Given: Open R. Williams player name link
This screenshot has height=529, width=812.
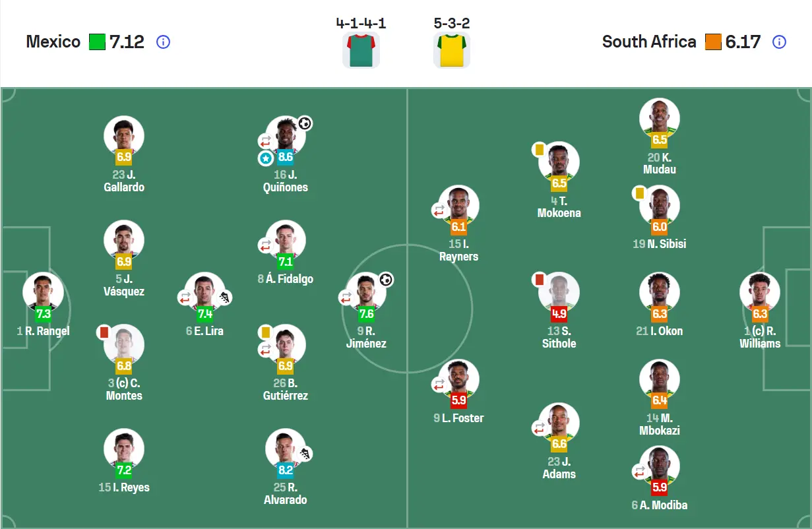Looking at the screenshot, I should 760,337.
